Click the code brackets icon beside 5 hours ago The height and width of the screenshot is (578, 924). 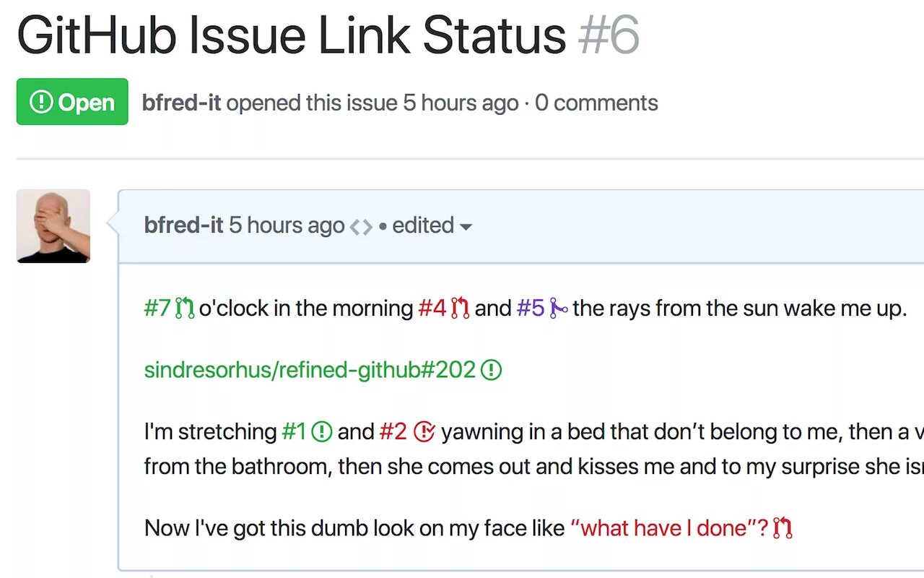(361, 227)
